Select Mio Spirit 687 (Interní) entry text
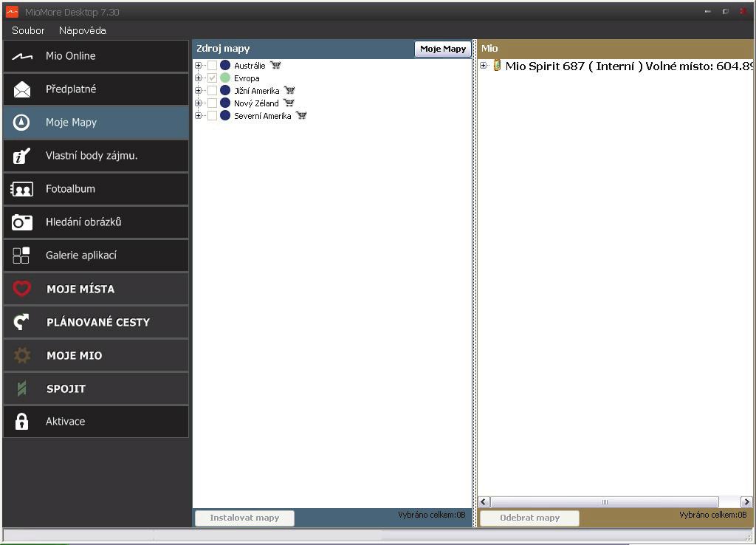Image resolution: width=756 pixels, height=545 pixels. pos(629,66)
